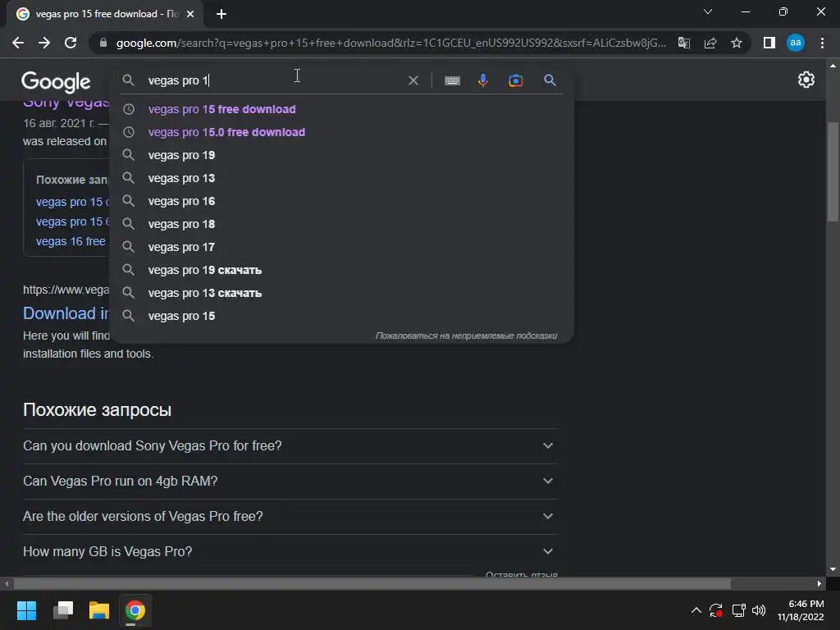The height and width of the screenshot is (630, 840).
Task: Open the Download result title link
Action: pyautogui.click(x=66, y=313)
